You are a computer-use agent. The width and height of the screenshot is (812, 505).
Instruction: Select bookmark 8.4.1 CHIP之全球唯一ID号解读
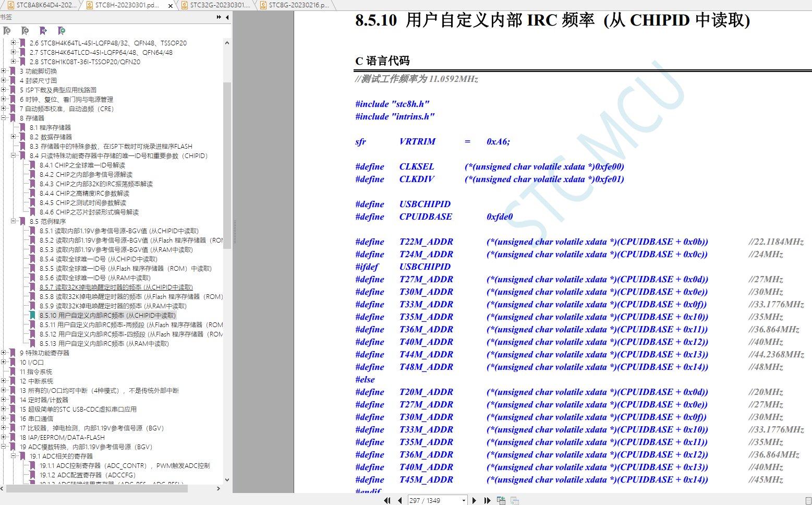pos(82,165)
